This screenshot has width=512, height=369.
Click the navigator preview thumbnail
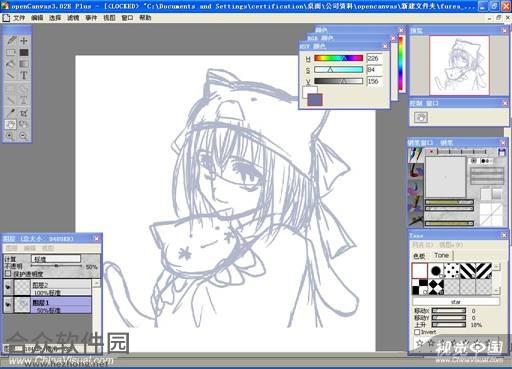(x=459, y=65)
